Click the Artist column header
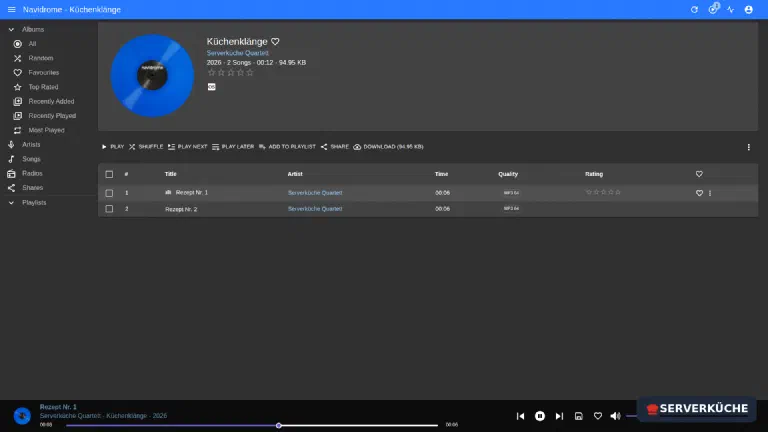768x432 pixels. [x=295, y=174]
